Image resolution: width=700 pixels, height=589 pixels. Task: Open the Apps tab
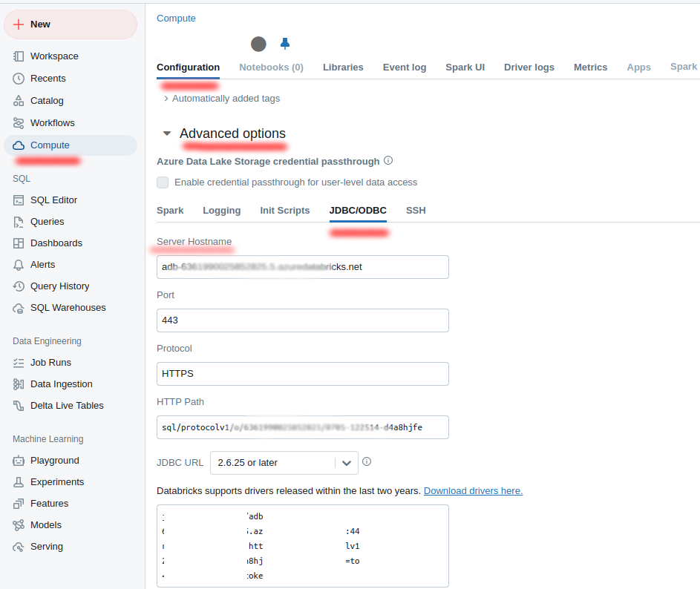[638, 68]
